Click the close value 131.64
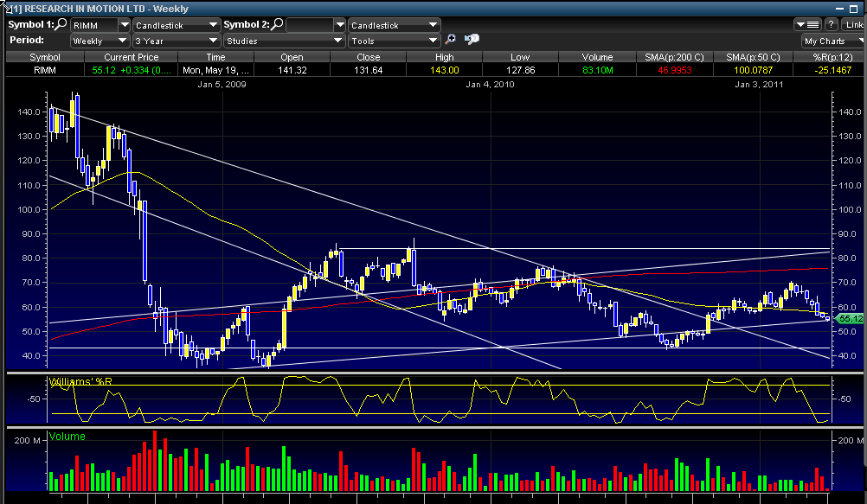The width and height of the screenshot is (867, 504). [x=369, y=70]
